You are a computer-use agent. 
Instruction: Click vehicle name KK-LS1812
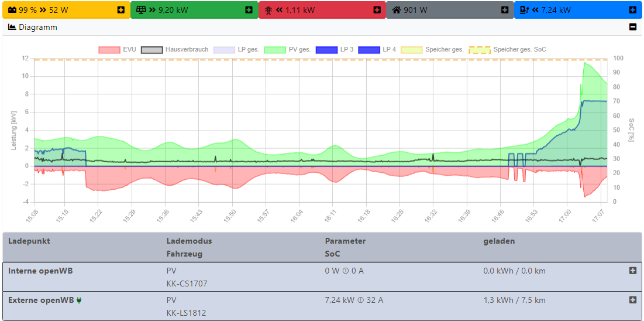tap(186, 313)
